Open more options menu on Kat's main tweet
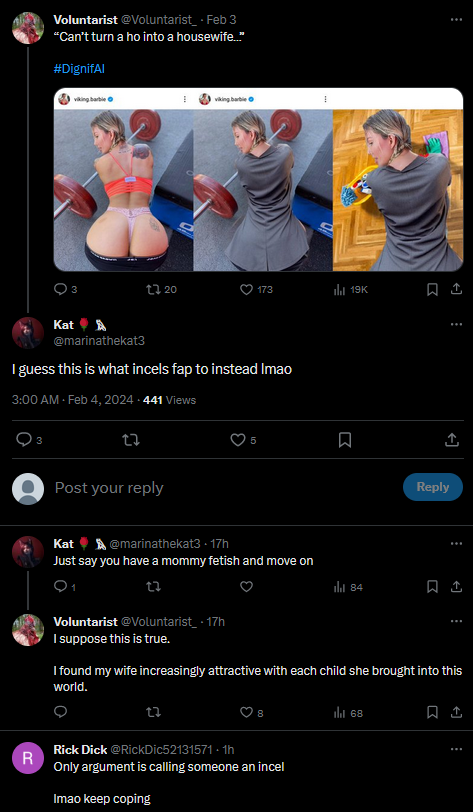 tap(456, 324)
